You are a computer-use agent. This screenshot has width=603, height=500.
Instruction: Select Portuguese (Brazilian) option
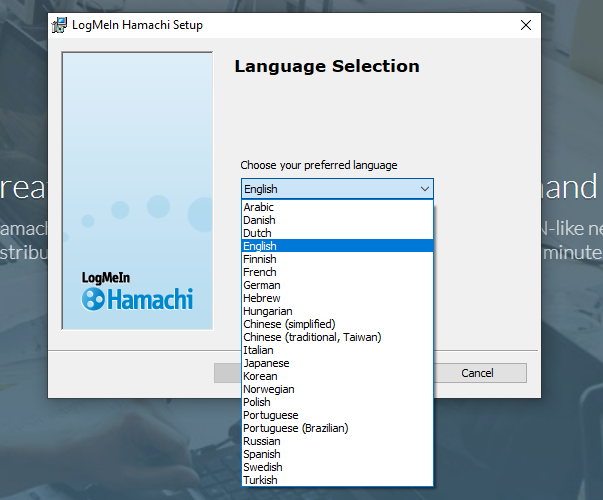click(x=337, y=428)
